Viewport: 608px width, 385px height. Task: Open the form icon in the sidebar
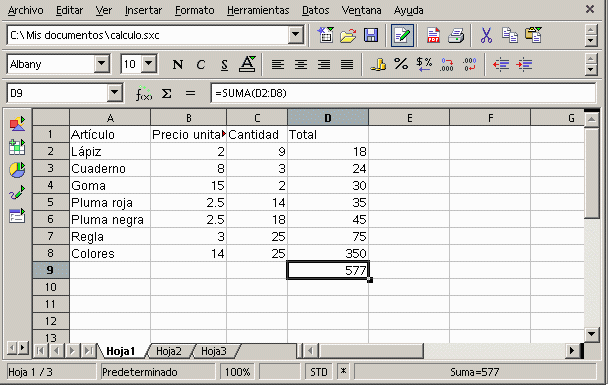click(17, 216)
